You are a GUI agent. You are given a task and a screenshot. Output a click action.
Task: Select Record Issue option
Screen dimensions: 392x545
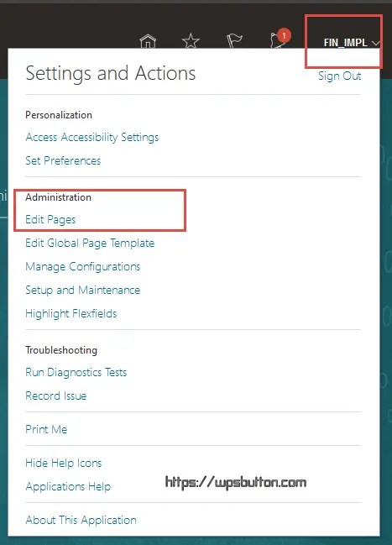pyautogui.click(x=56, y=396)
